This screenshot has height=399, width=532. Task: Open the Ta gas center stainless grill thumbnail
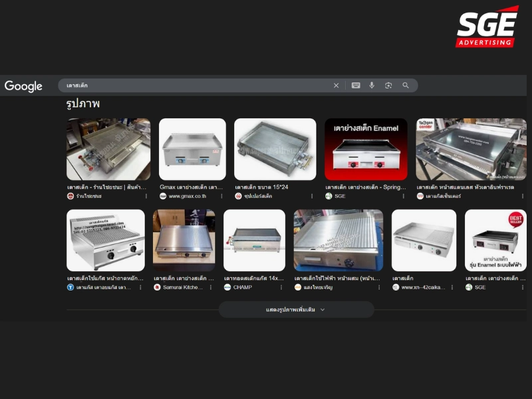471,149
